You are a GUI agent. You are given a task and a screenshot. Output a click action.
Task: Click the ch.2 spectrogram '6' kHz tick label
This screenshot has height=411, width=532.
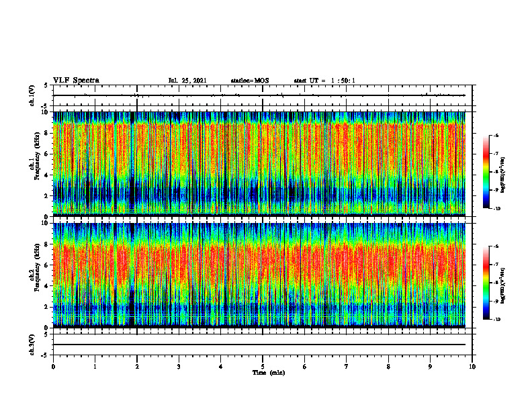point(46,265)
